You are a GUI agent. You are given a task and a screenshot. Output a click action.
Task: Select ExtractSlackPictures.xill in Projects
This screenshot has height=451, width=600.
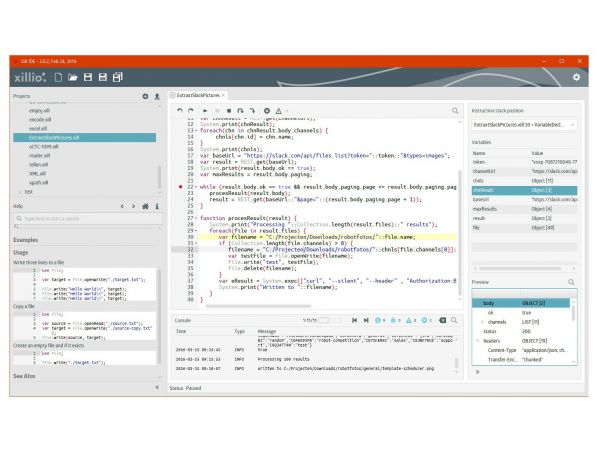(x=85, y=137)
